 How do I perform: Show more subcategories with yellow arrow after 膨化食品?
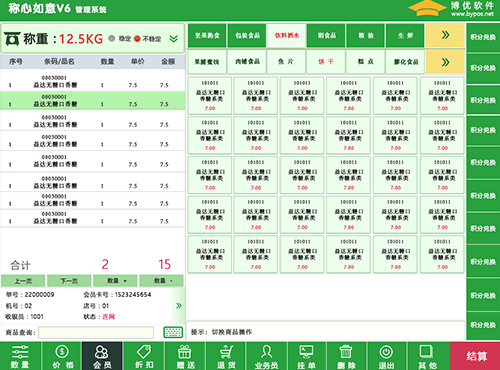pyautogui.click(x=445, y=62)
